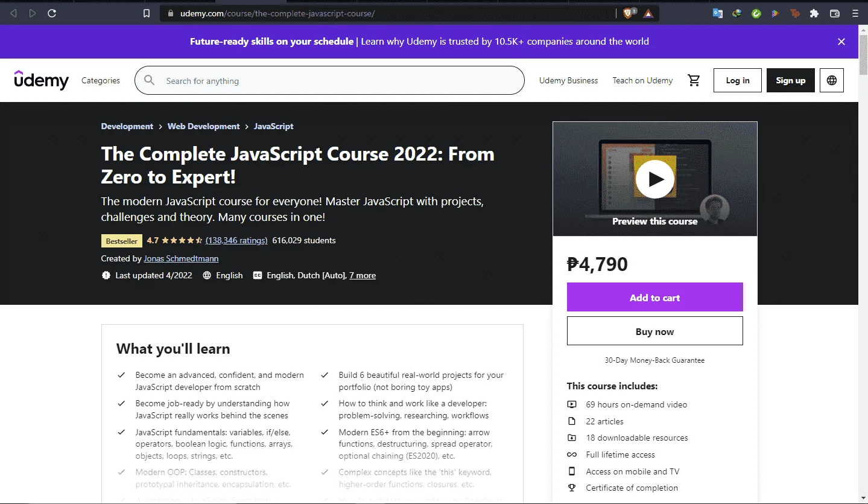Play the course preview video
Screen dimensions: 868x504
coord(654,179)
